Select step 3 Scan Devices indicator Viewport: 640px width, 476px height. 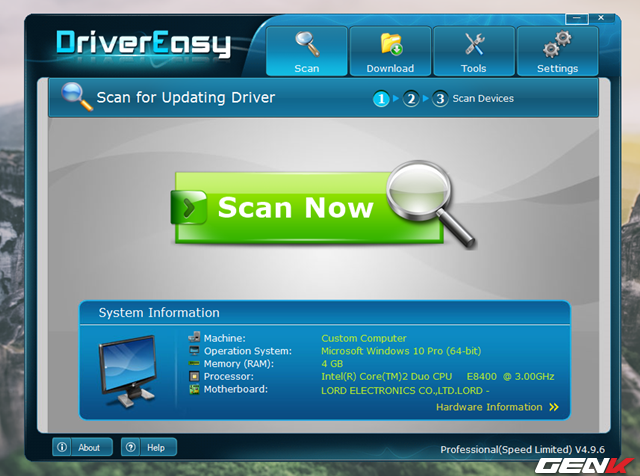pos(440,99)
